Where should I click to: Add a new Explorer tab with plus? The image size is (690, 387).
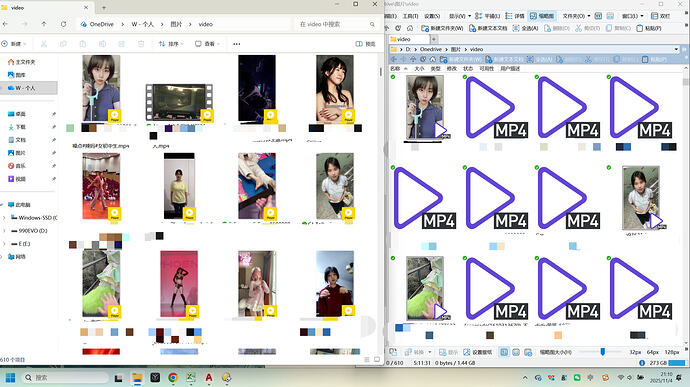[104, 7]
